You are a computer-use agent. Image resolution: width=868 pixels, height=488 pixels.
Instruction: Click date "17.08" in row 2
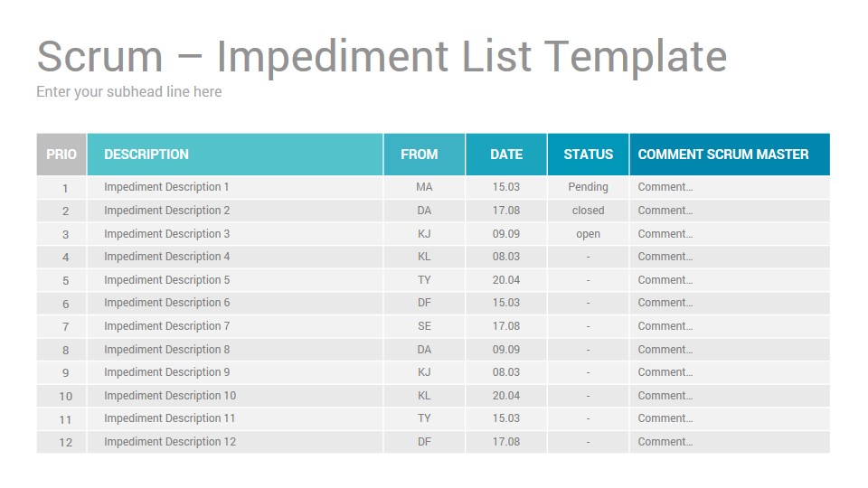coord(506,211)
